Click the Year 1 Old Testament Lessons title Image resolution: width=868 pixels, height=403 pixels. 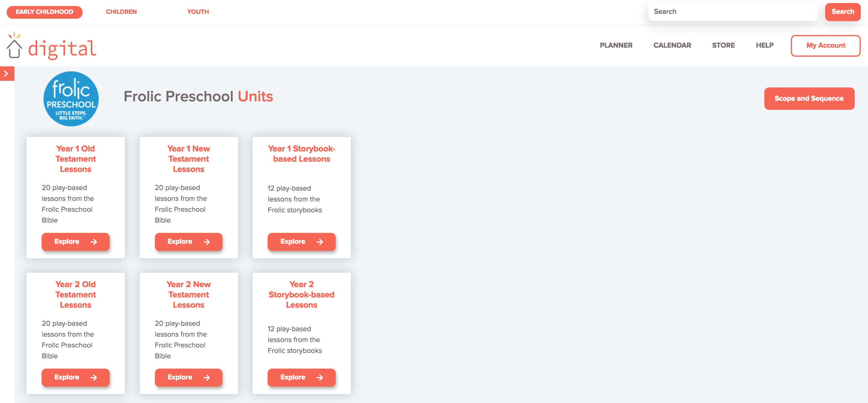(x=75, y=159)
